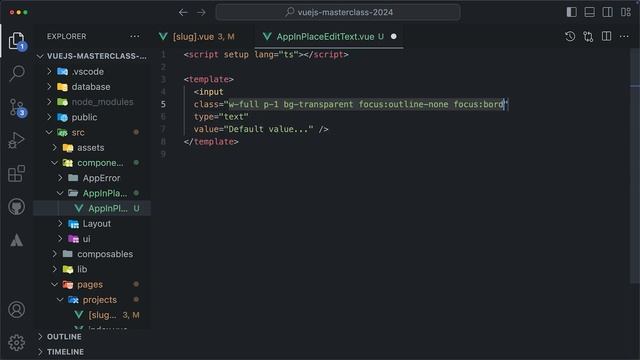Click the EXPLORER panel title
This screenshot has width=640, height=360.
67,36
